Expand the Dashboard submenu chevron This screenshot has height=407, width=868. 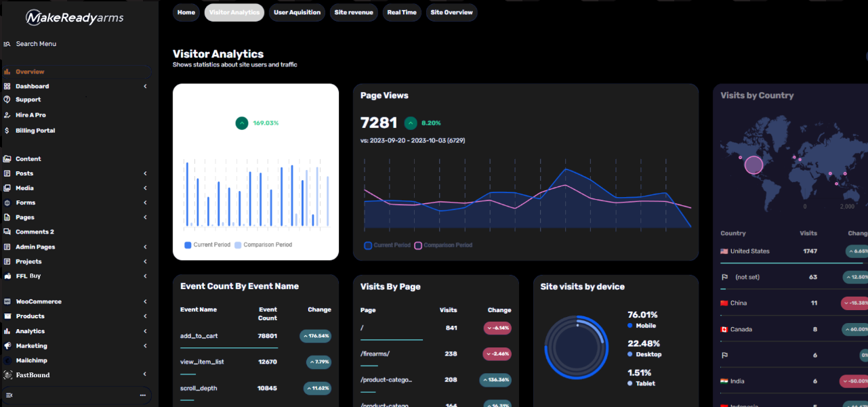click(145, 87)
